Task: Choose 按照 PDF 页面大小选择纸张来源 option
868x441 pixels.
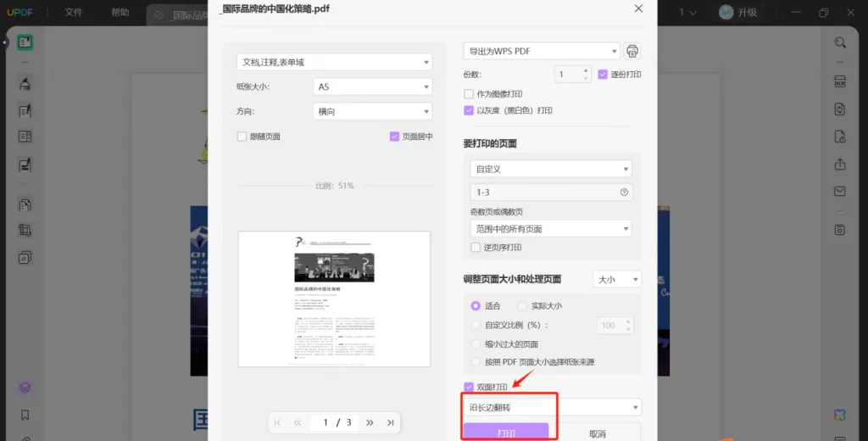Action: click(476, 362)
